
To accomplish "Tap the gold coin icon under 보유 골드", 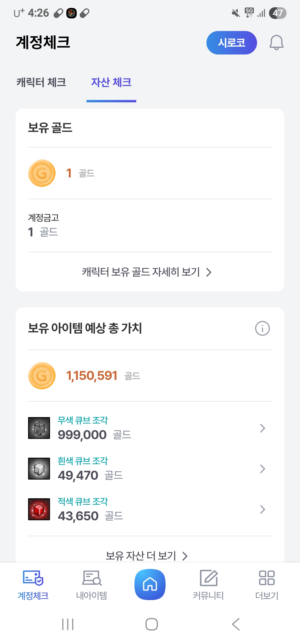I will [42, 173].
